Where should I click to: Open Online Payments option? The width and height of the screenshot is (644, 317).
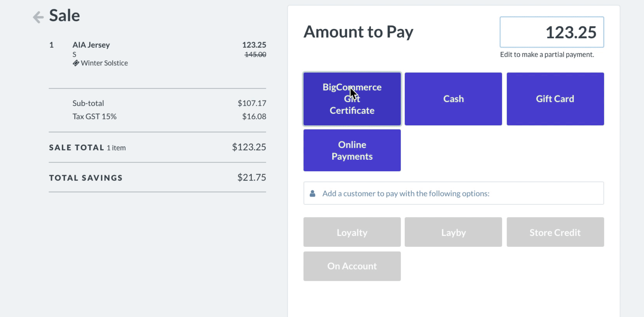(x=352, y=150)
